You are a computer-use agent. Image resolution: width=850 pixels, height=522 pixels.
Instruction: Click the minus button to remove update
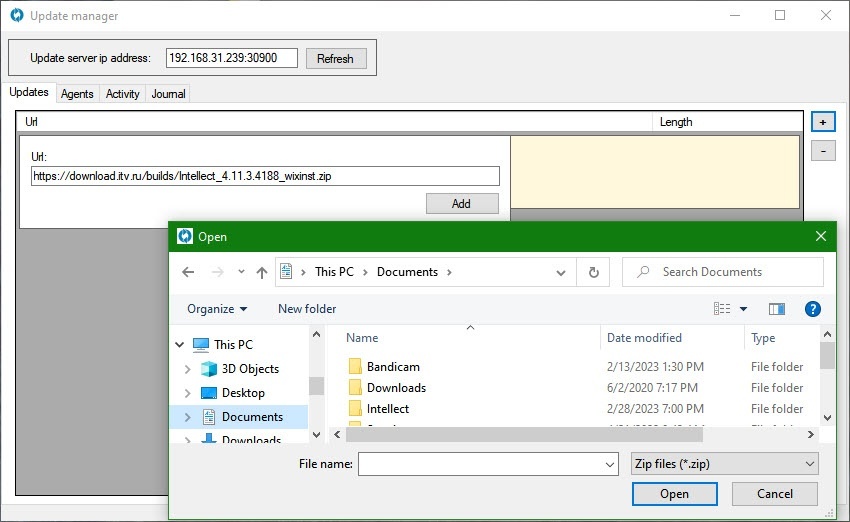(x=822, y=151)
